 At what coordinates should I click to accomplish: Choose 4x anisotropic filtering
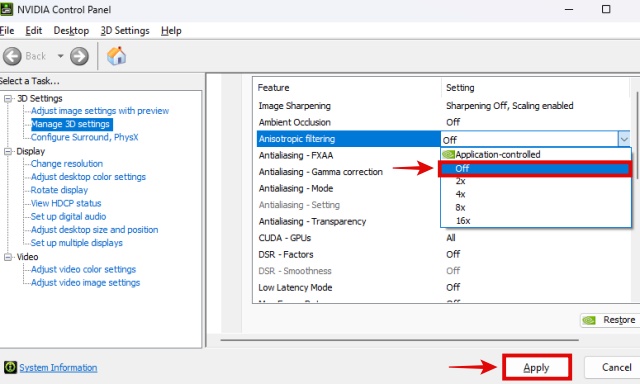536,194
